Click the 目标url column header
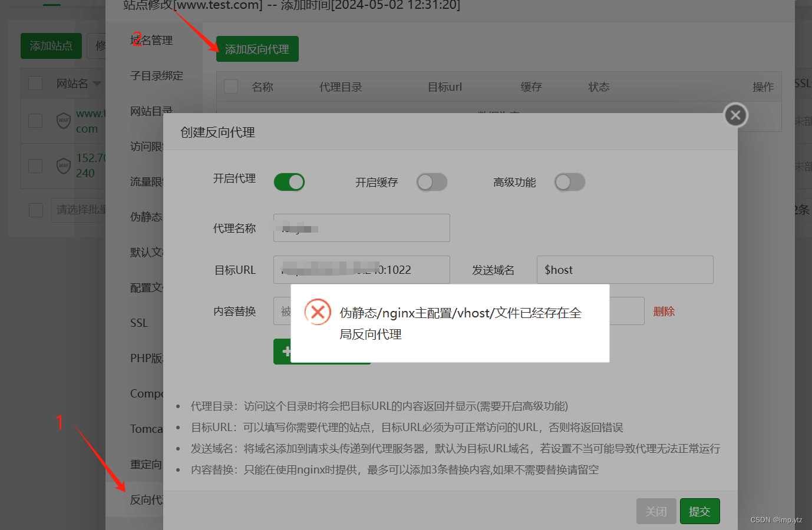 pos(445,87)
